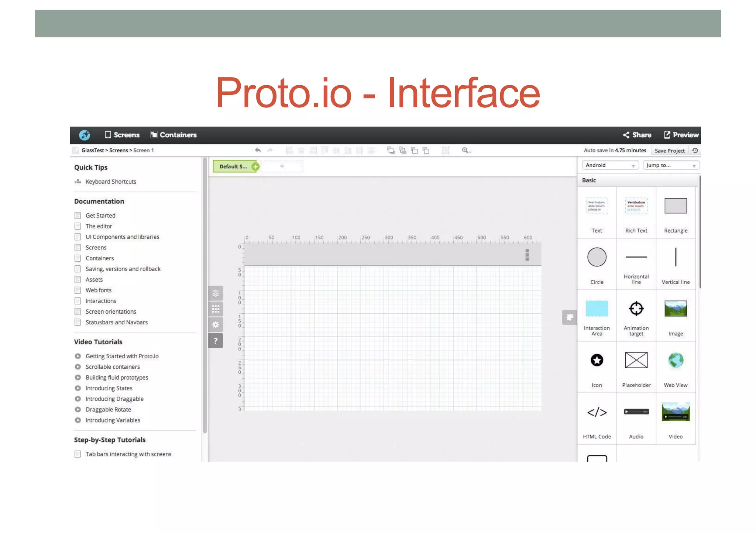Open the Web fonts documentation
Image resolution: width=756 pixels, height=534 pixels.
[x=99, y=290]
